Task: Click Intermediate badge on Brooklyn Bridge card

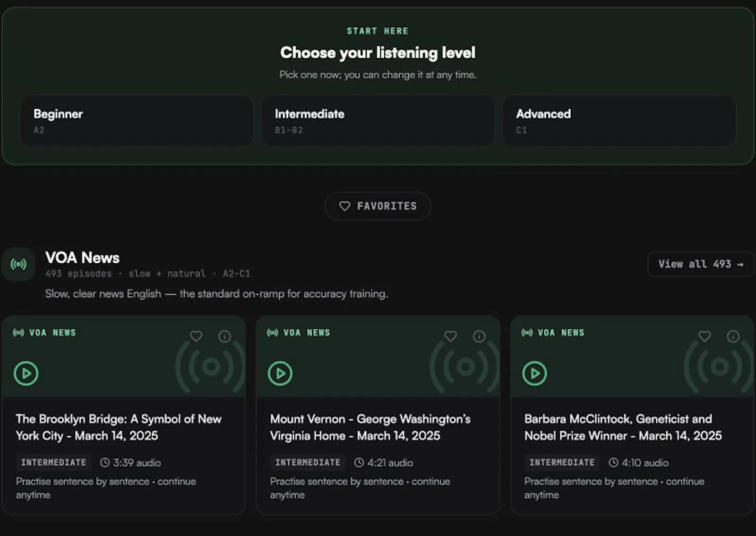Action: pos(53,463)
